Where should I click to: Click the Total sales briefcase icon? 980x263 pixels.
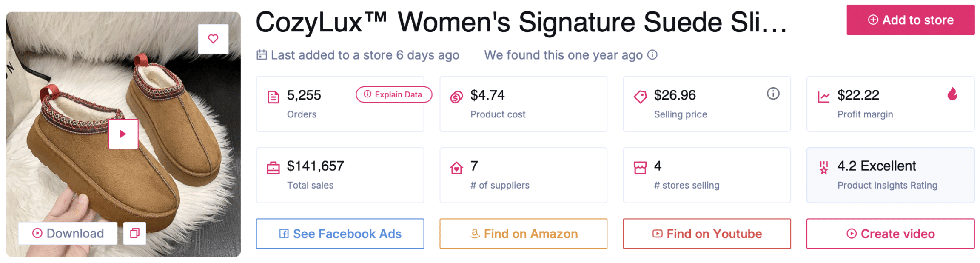pos(273,168)
